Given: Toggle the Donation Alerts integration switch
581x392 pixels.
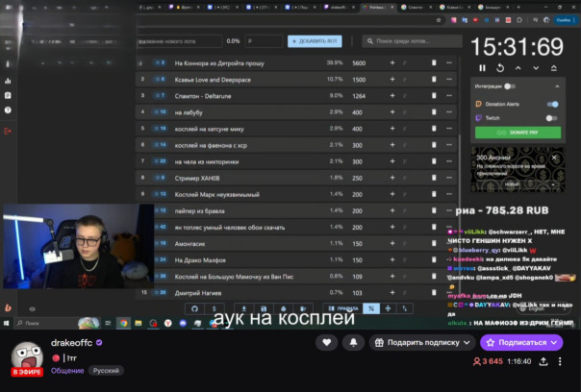Looking at the screenshot, I should point(552,104).
